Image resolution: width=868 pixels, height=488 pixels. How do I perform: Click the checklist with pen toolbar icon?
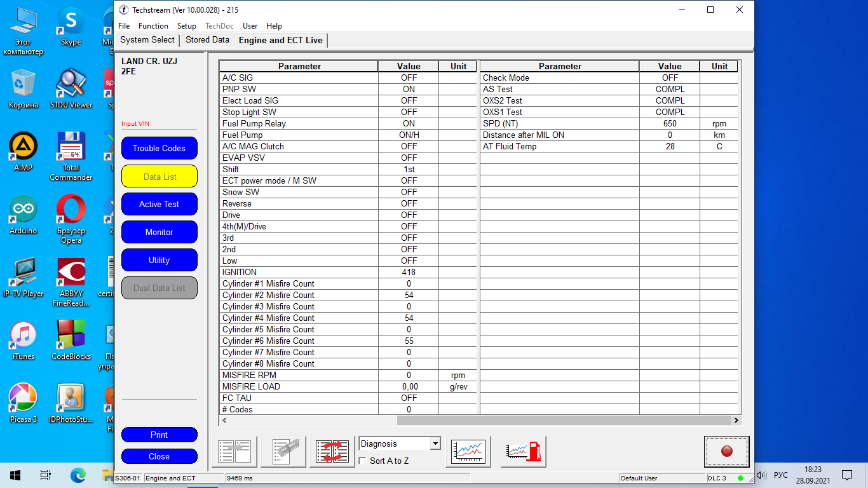click(x=283, y=452)
